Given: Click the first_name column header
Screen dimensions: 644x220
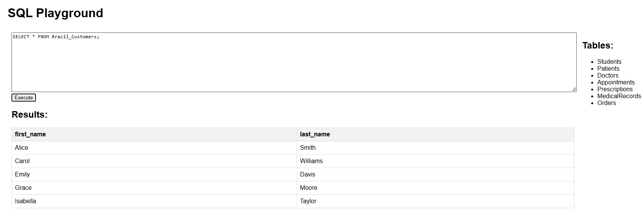Looking at the screenshot, I should coord(30,134).
